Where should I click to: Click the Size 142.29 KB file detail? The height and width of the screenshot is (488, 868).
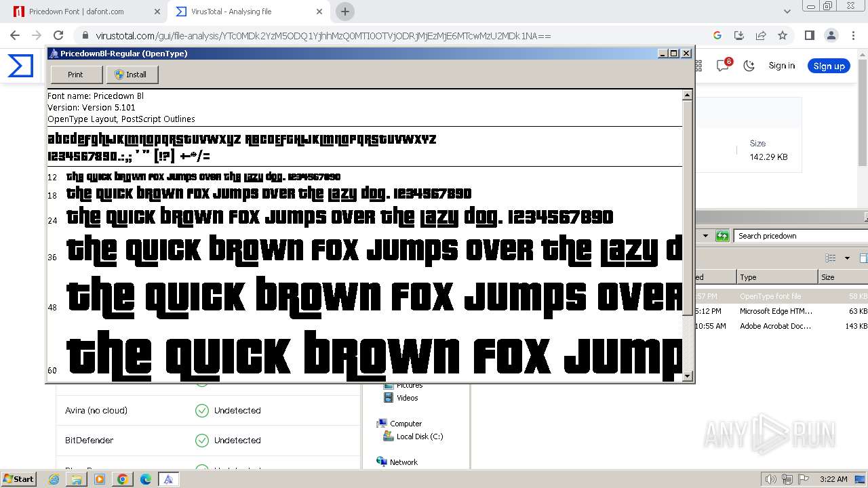(x=768, y=150)
